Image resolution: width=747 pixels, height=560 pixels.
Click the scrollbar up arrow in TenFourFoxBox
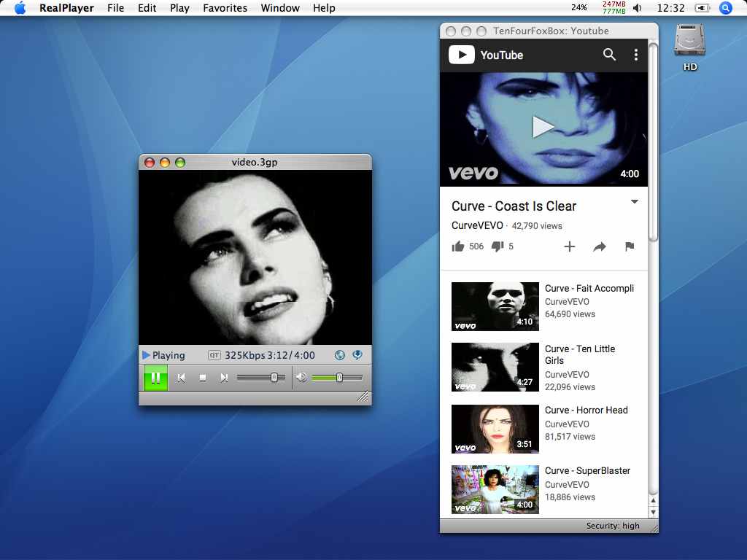pyautogui.click(x=653, y=501)
